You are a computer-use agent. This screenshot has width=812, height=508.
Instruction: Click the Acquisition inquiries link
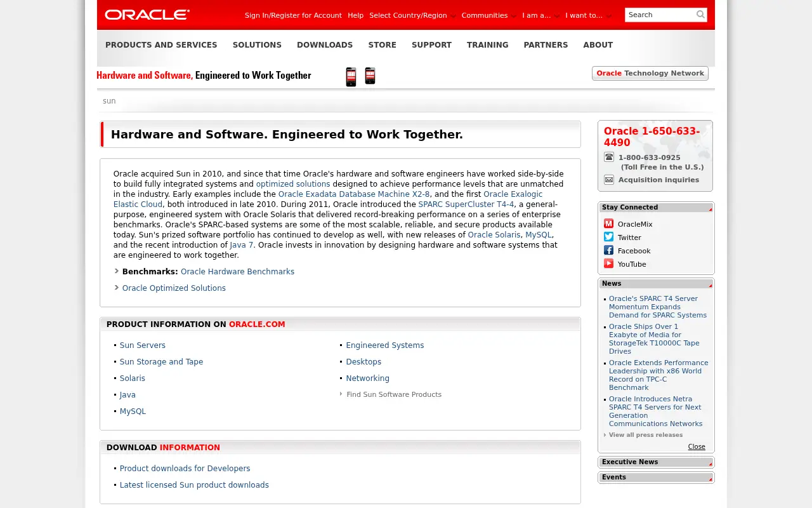point(658,180)
